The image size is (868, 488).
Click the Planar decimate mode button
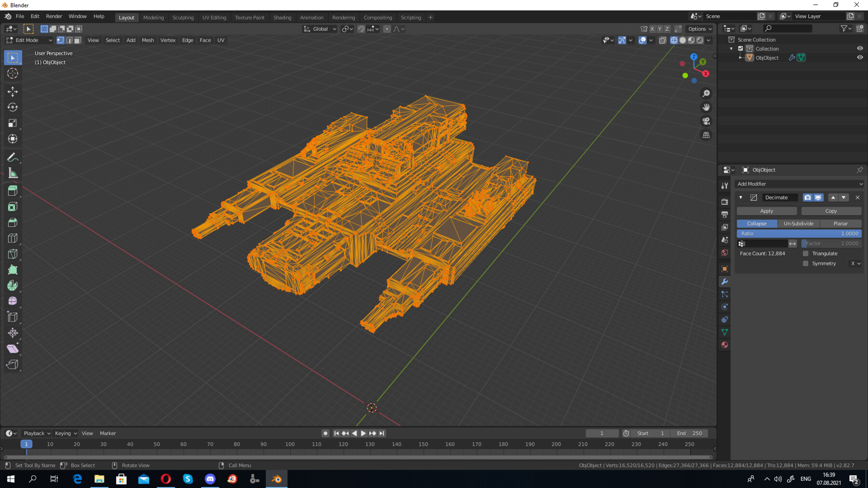point(841,223)
